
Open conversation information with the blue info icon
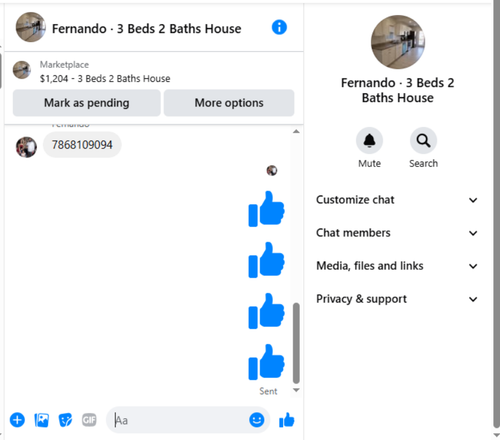point(279,27)
